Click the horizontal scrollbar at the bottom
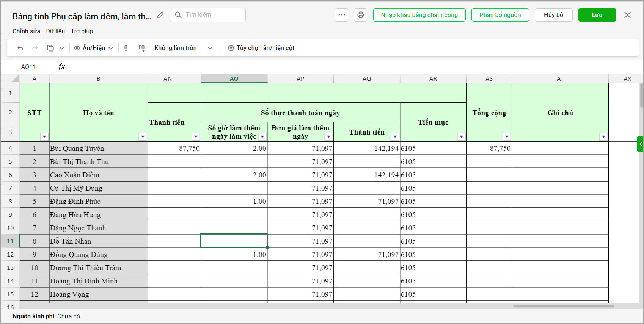This screenshot has width=644, height=324. [x=563, y=306]
